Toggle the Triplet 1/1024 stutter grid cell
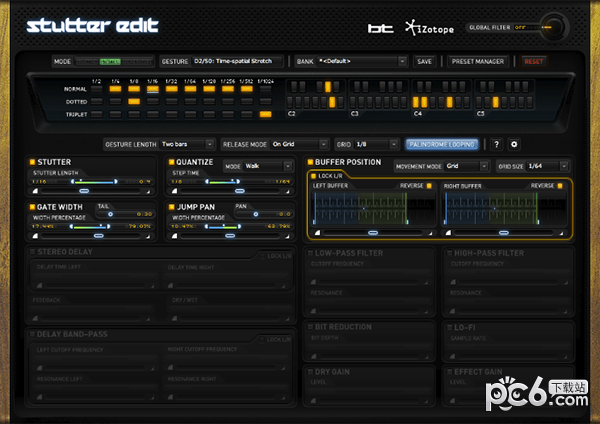Viewport: 600px width, 424px height. (x=265, y=114)
